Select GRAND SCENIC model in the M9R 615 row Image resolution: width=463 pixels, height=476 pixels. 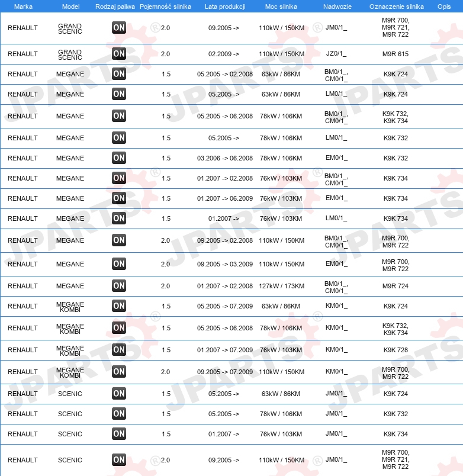pyautogui.click(x=70, y=54)
